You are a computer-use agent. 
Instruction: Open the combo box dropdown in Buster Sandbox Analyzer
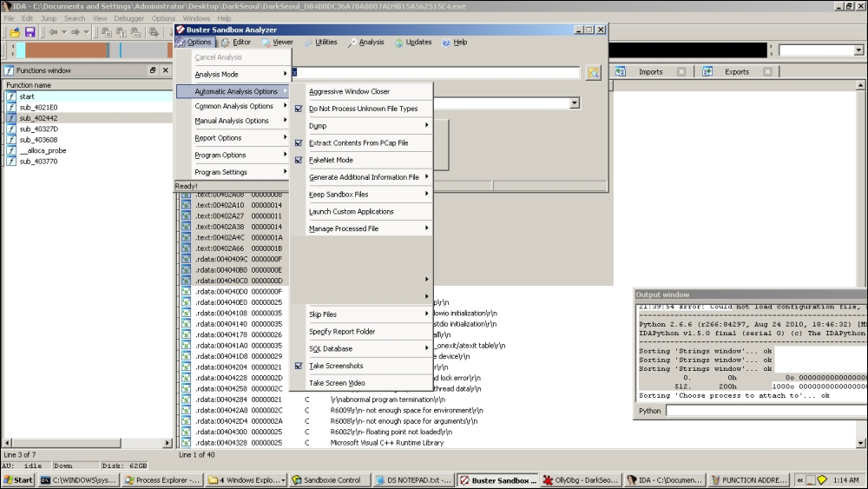(574, 103)
